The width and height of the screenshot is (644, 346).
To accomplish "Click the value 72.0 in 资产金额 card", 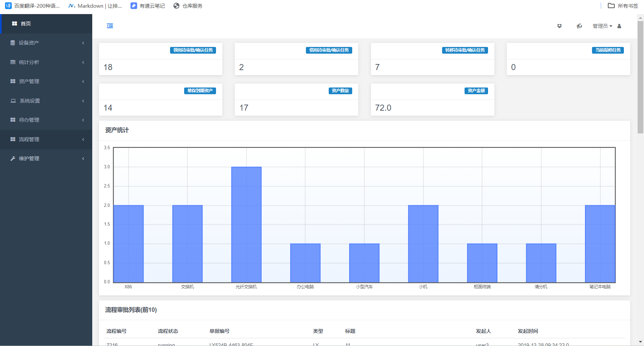I will click(x=383, y=108).
